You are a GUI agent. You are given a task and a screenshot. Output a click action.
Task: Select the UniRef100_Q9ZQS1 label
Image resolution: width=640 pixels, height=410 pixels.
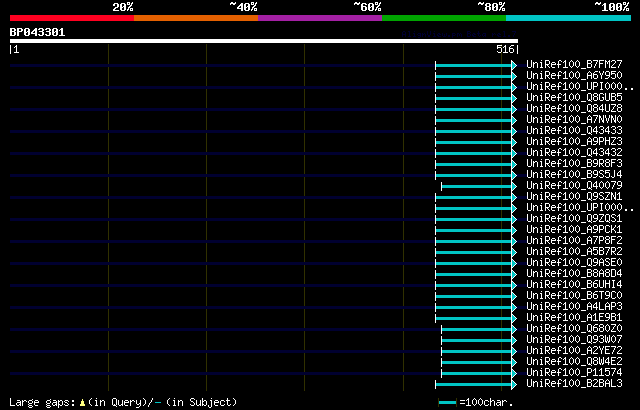click(574, 219)
